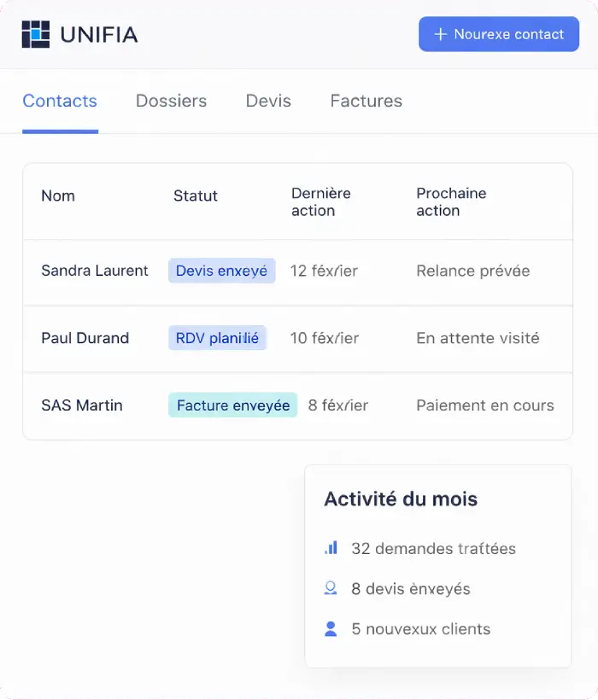Screen dimensions: 598x700
Task: Open the Paul Durand contact entry
Action: coord(85,338)
